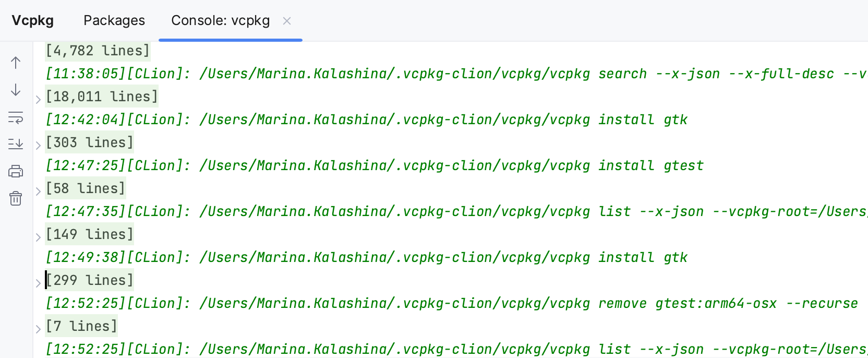The height and width of the screenshot is (358, 868).
Task: Click the Scroll to End icon
Action: 16,144
